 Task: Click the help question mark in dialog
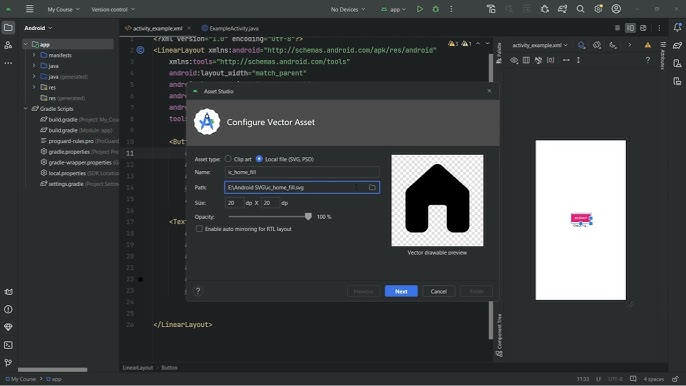(198, 291)
